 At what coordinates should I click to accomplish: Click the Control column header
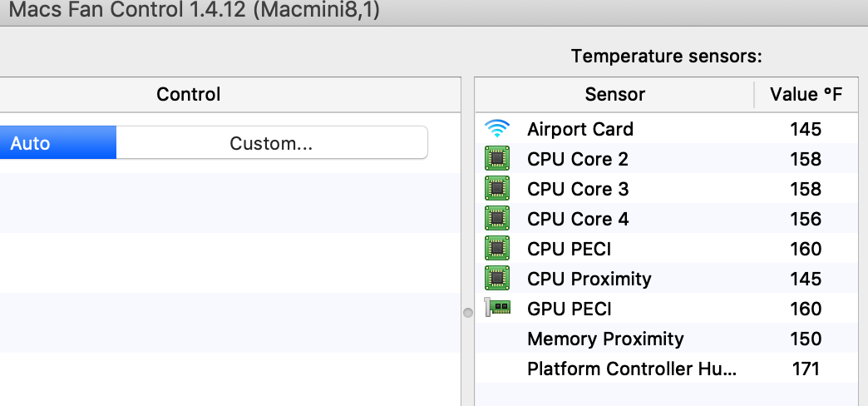pos(189,95)
